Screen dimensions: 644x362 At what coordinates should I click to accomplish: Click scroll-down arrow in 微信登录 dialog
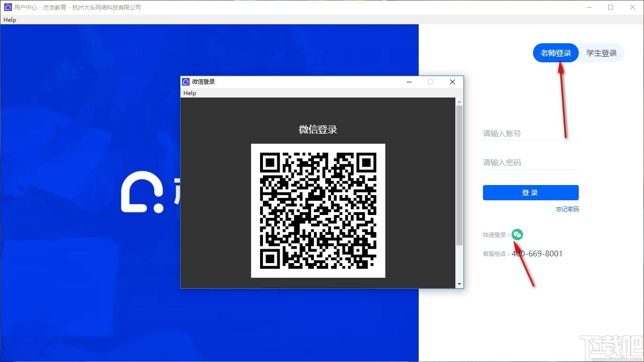pos(459,284)
